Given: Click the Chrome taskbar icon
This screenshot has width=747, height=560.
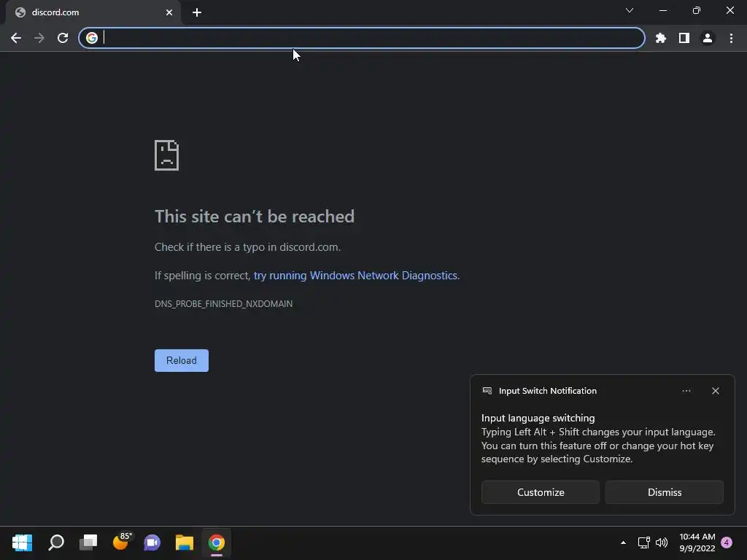Looking at the screenshot, I should tap(216, 542).
